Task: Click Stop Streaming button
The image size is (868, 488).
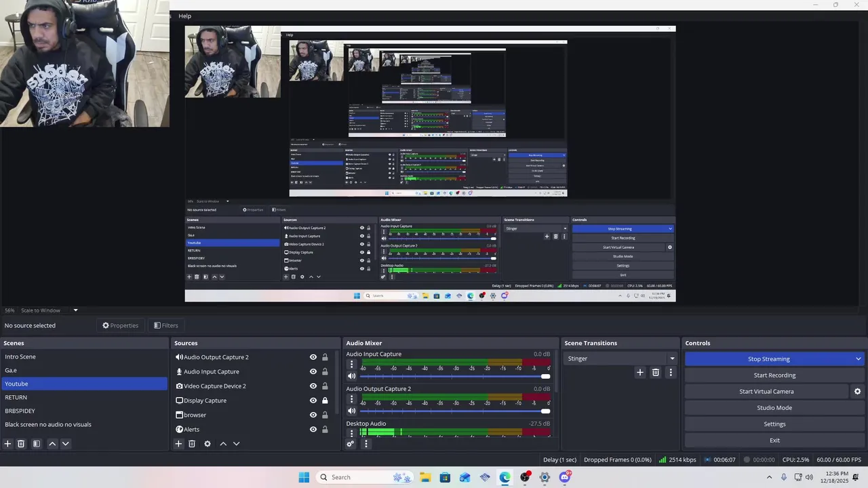Action: pos(768,359)
